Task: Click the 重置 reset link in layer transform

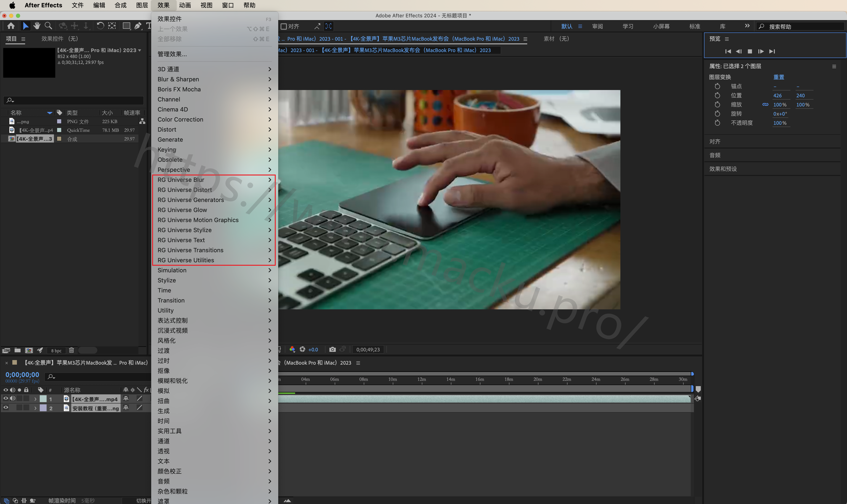Action: [779, 77]
